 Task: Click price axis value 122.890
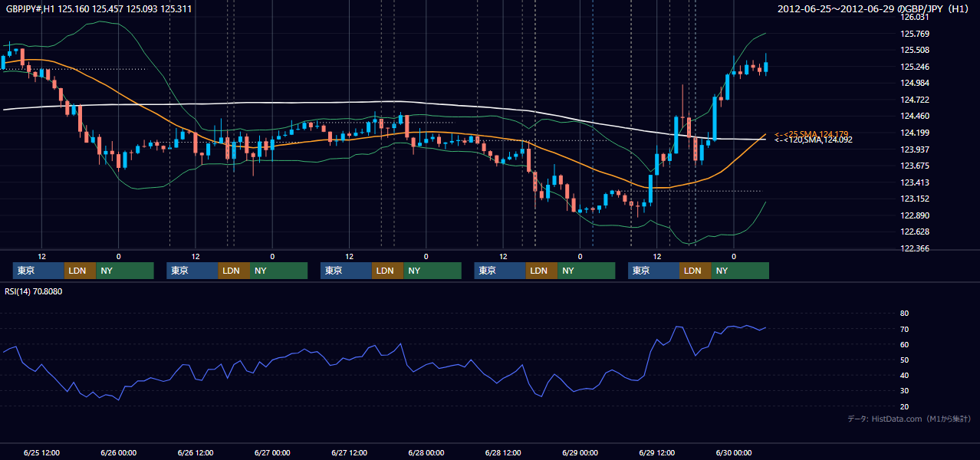[914, 215]
